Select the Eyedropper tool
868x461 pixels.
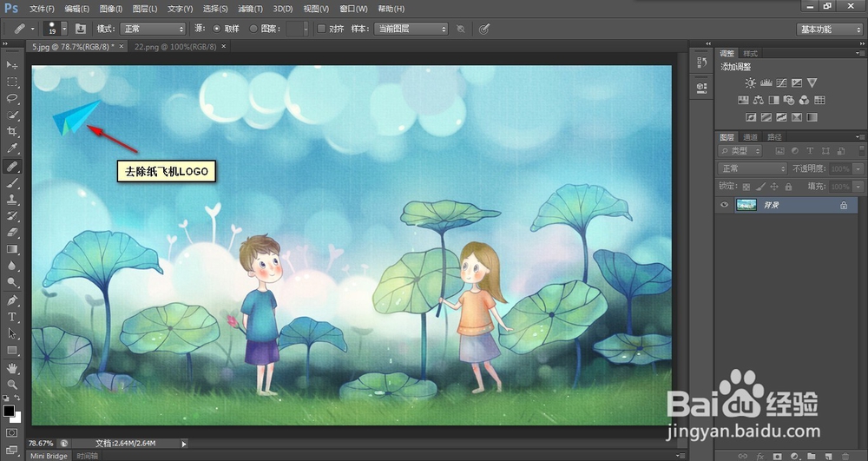pos(11,148)
